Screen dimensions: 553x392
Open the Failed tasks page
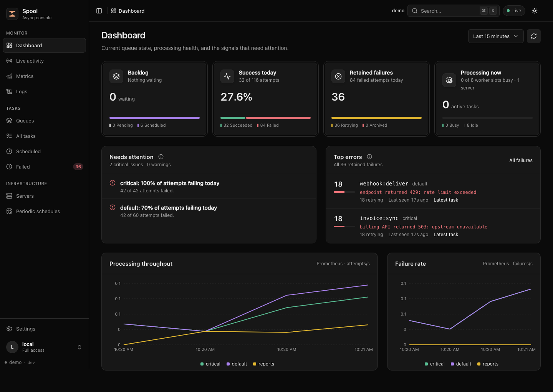[45, 167]
